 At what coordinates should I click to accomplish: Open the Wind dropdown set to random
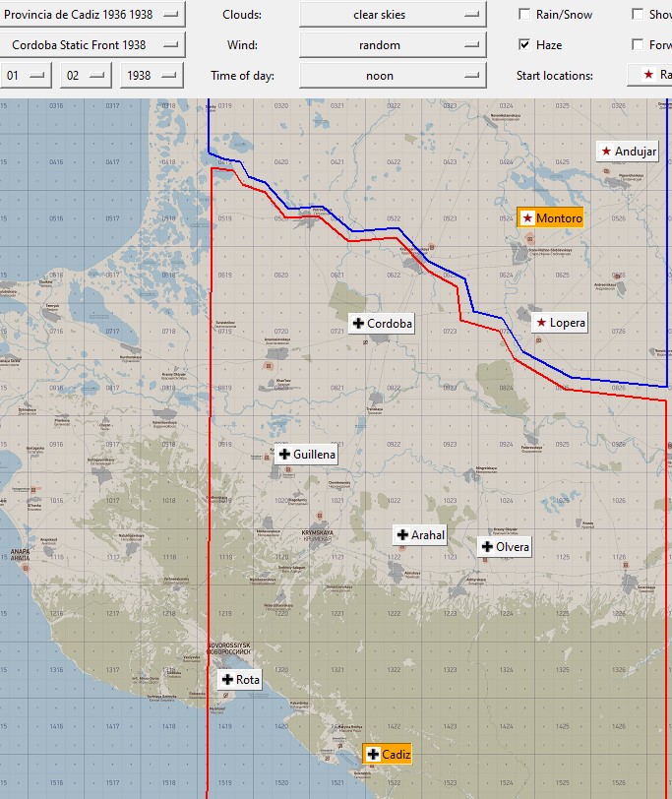click(x=393, y=45)
